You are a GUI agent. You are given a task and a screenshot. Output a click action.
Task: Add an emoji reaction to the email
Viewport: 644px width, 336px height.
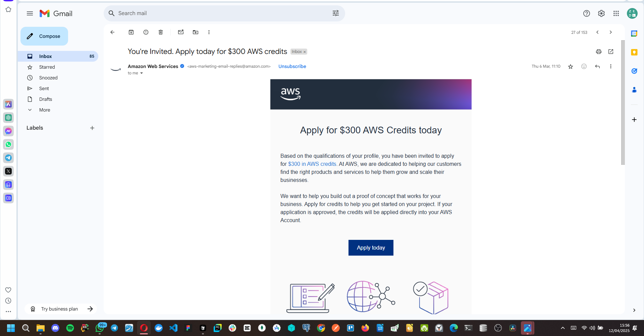(584, 66)
